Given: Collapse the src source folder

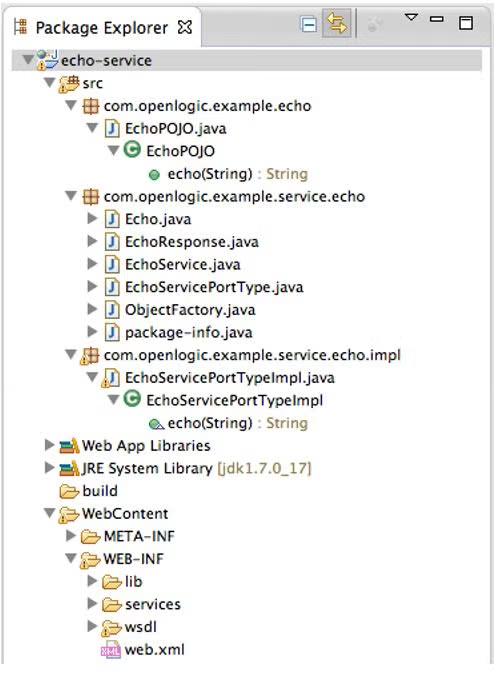Looking at the screenshot, I should 50,82.
